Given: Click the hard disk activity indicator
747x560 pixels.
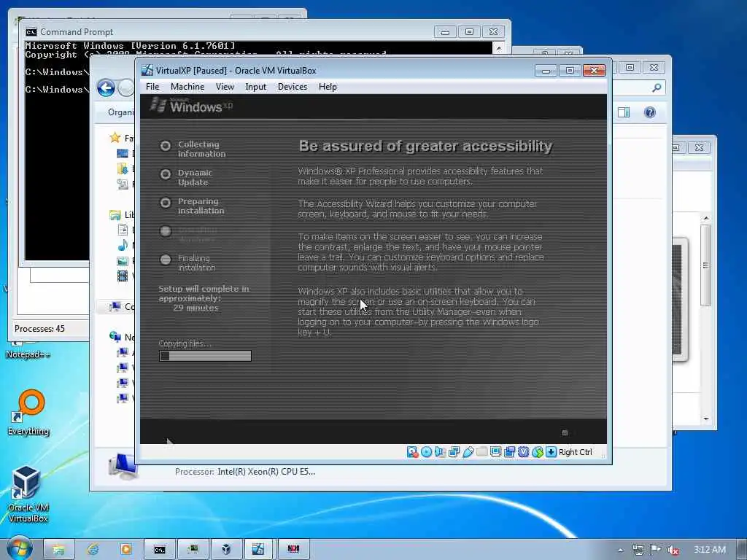Looking at the screenshot, I should 412,452.
